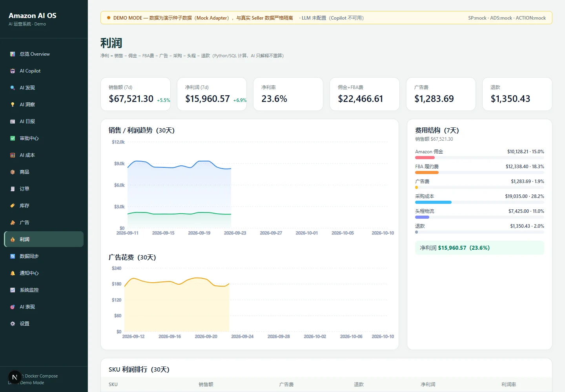This screenshot has height=392, width=565.
Task: Click the 销售 / 利润趋势 (30天) chart title
Action: [x=142, y=131]
